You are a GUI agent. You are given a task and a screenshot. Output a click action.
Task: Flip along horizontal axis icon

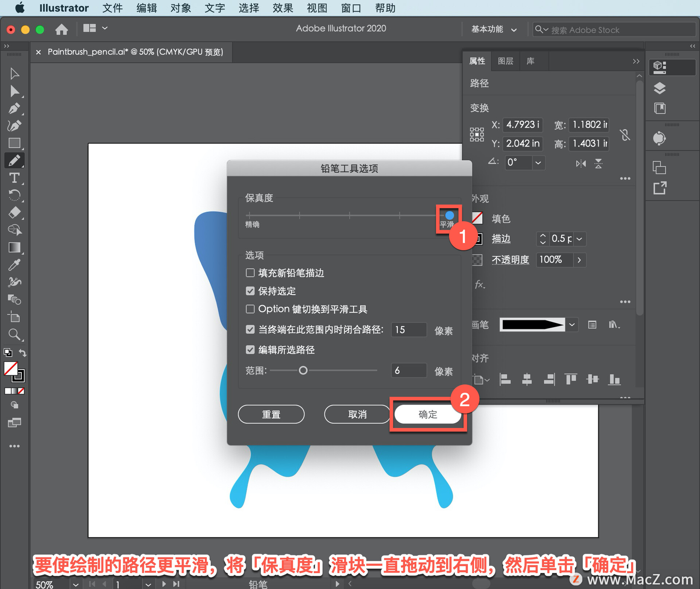click(581, 164)
